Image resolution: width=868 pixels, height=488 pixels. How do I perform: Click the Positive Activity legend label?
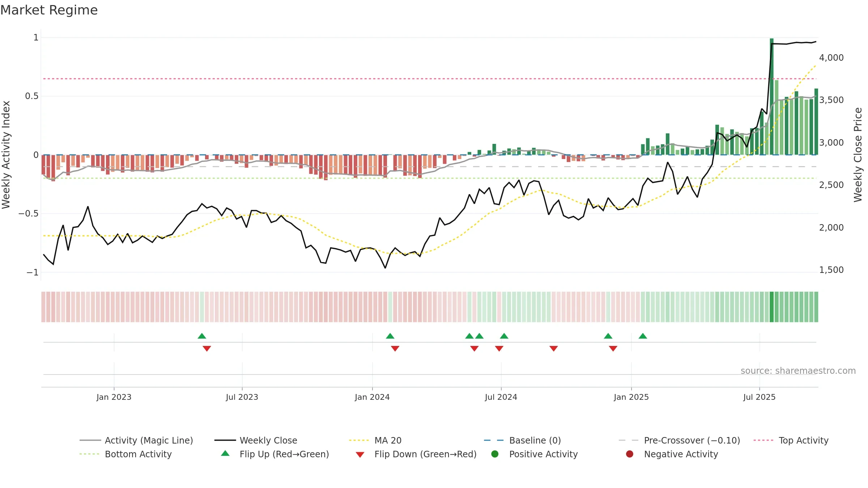point(543,454)
